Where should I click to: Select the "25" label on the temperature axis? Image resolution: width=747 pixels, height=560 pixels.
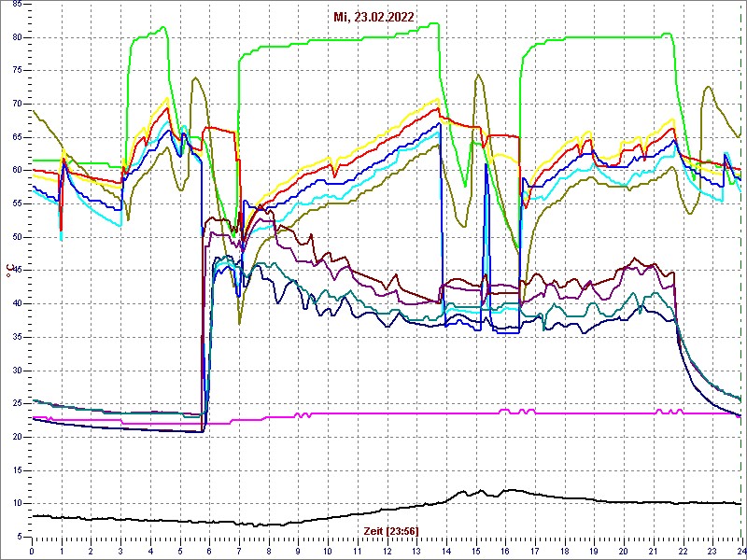point(17,404)
